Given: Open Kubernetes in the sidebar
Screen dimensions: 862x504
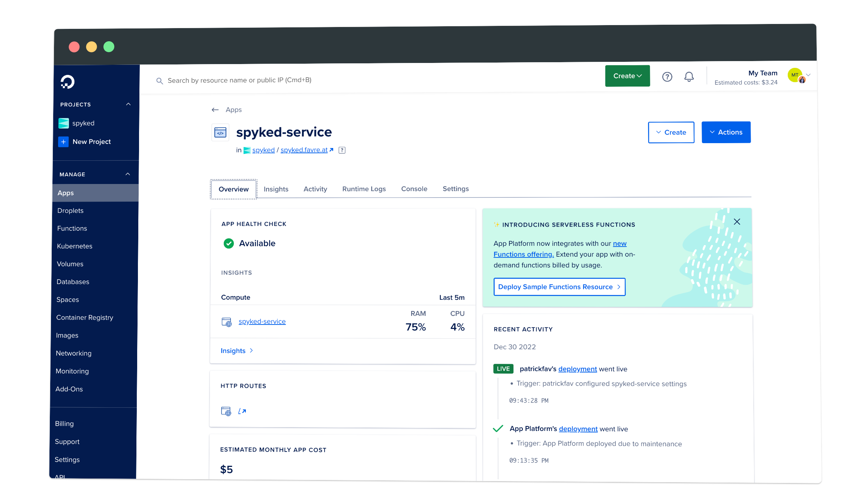Looking at the screenshot, I should click(x=75, y=246).
